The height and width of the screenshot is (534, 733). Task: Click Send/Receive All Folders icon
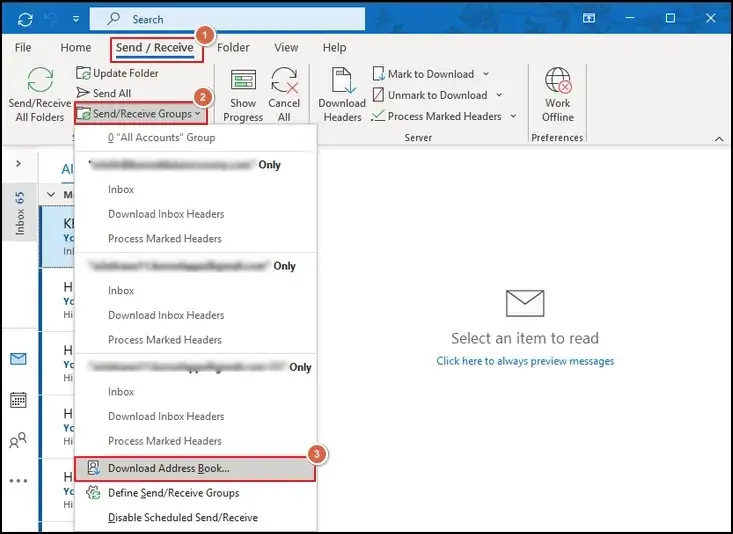(x=40, y=79)
